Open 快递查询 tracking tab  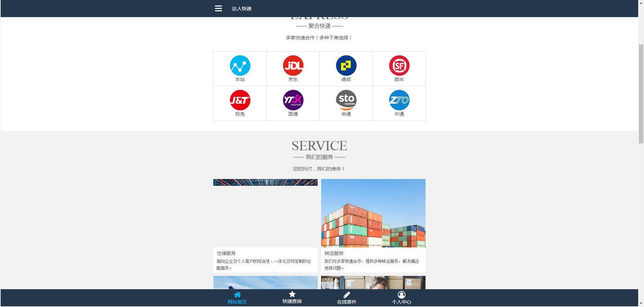[x=292, y=298]
